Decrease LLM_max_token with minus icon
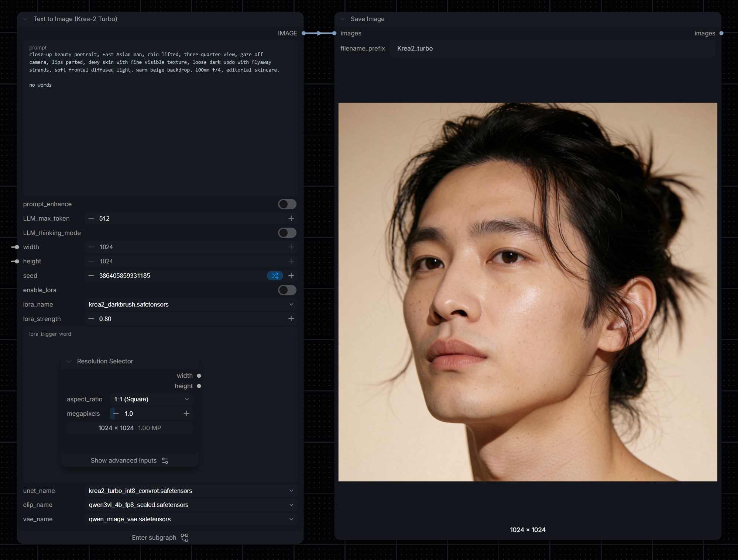 (x=91, y=218)
